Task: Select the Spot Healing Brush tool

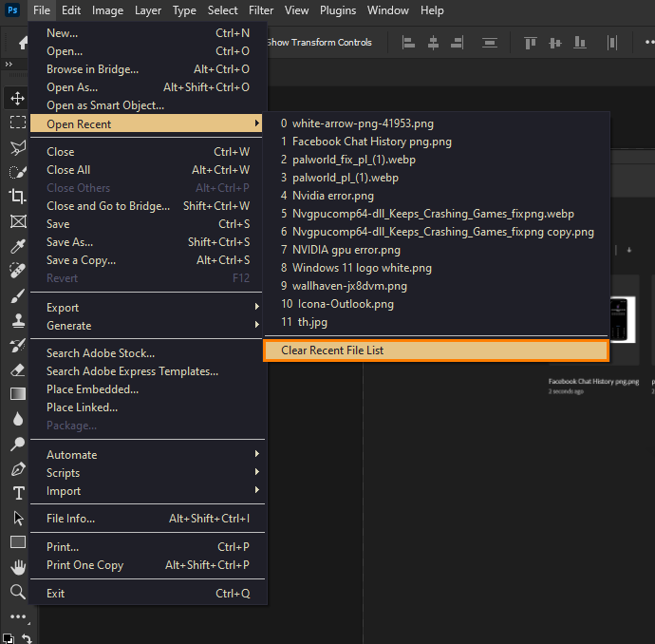Action: click(17, 271)
